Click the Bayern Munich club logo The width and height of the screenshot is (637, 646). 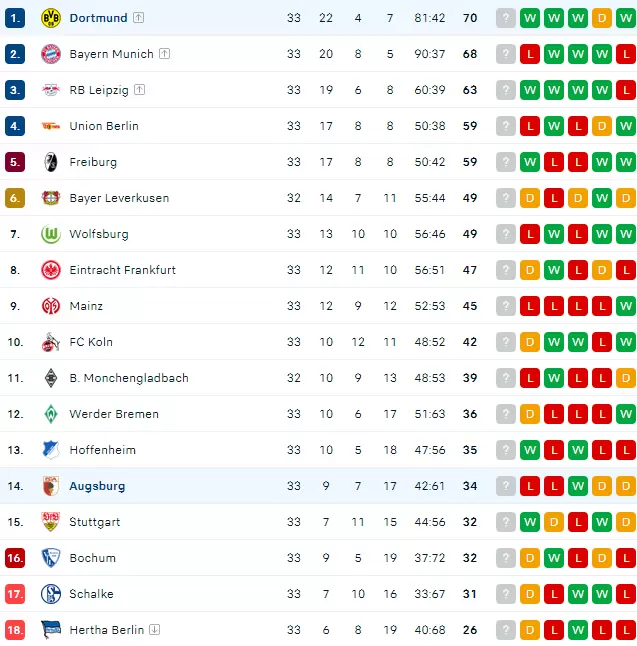pyautogui.click(x=51, y=54)
